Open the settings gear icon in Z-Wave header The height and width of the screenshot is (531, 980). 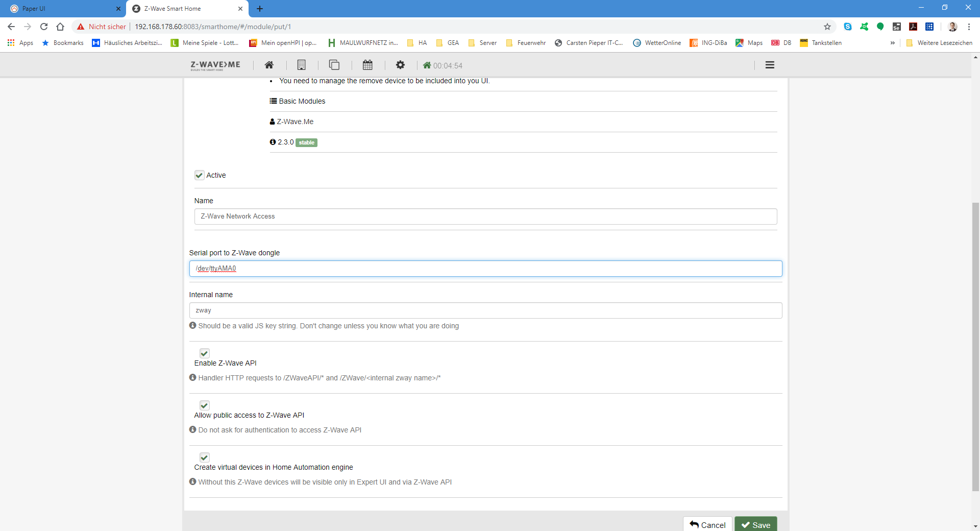[x=400, y=65]
